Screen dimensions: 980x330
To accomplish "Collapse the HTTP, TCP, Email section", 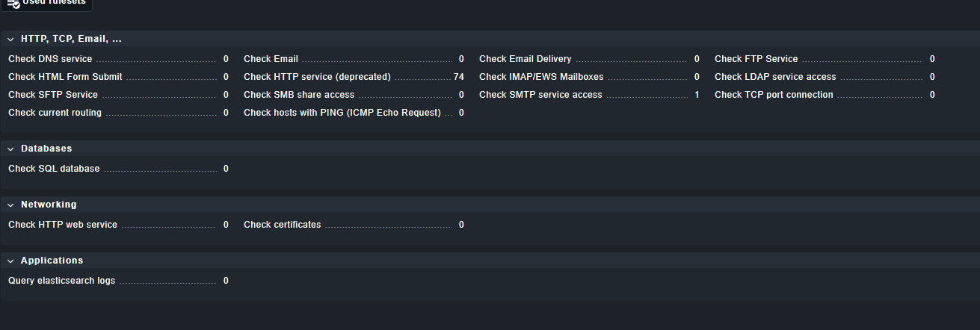I will pos(10,39).
